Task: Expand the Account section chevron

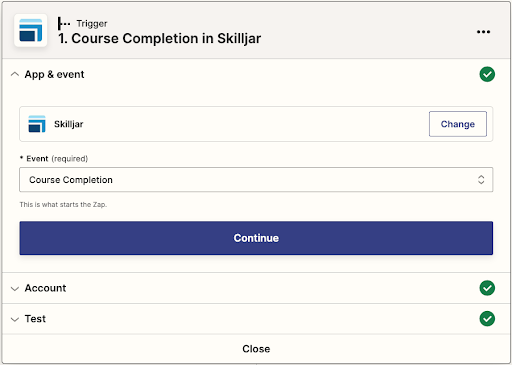Action: pyautogui.click(x=15, y=289)
